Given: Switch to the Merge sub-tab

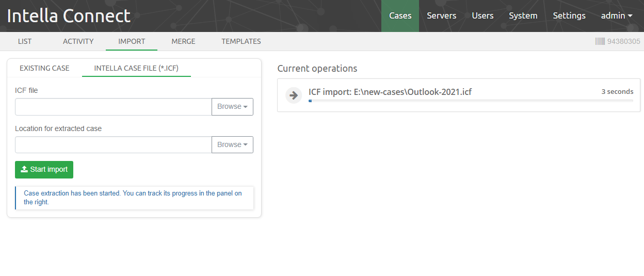Looking at the screenshot, I should 183,41.
